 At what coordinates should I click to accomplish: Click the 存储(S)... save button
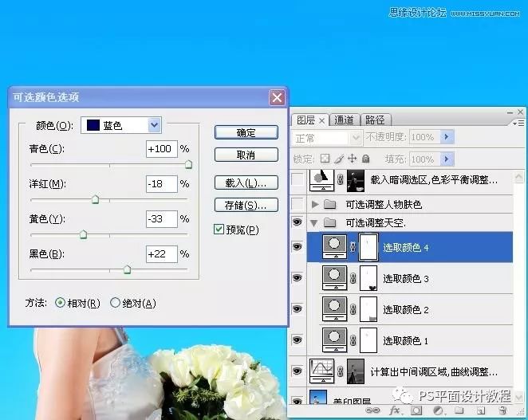click(246, 205)
